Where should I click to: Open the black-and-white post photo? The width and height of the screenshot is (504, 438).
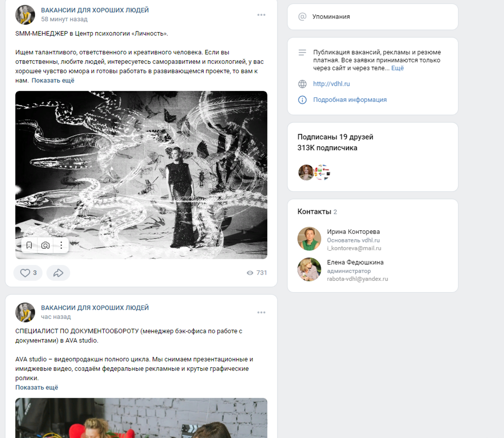coord(141,175)
